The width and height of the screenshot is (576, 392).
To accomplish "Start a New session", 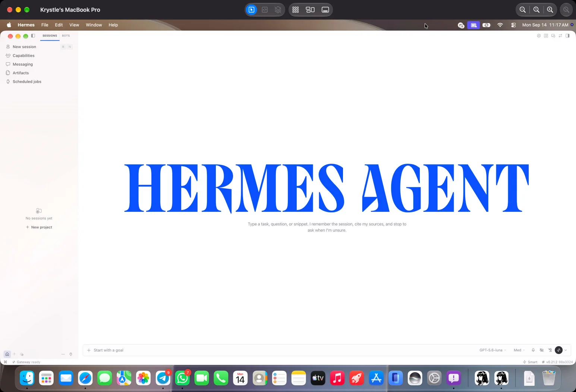I will [x=39, y=47].
